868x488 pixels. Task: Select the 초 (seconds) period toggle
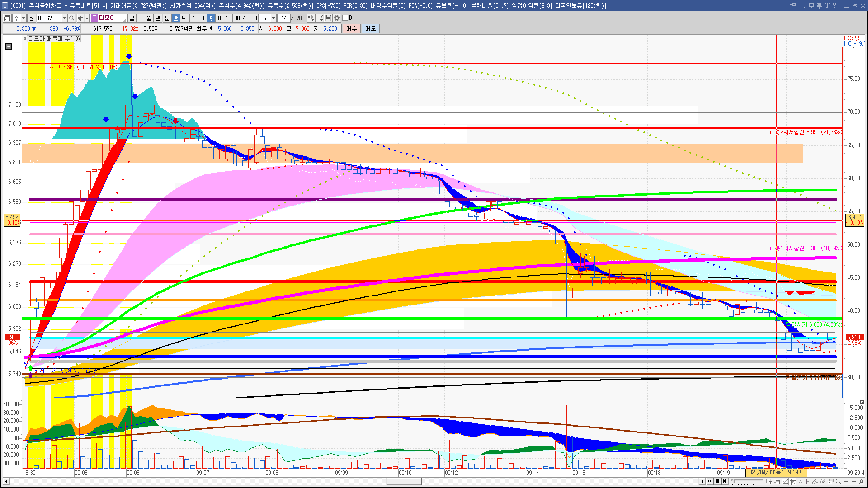[176, 18]
